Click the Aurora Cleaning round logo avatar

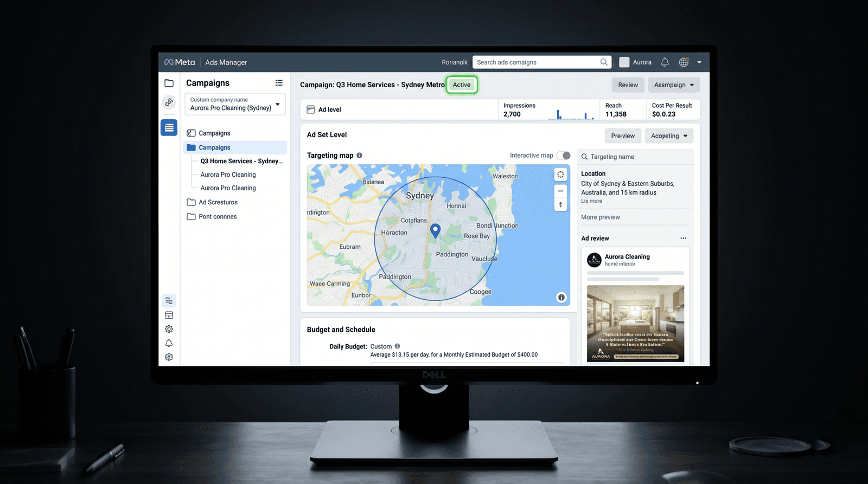pyautogui.click(x=595, y=260)
